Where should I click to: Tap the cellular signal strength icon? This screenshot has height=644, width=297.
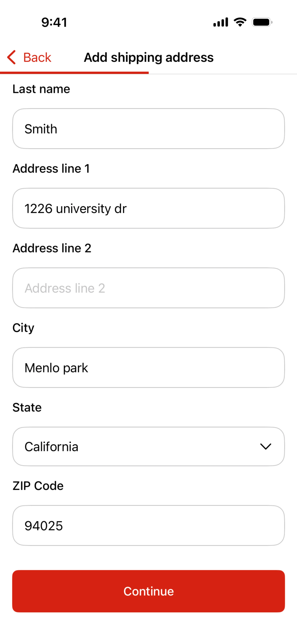[x=220, y=22]
